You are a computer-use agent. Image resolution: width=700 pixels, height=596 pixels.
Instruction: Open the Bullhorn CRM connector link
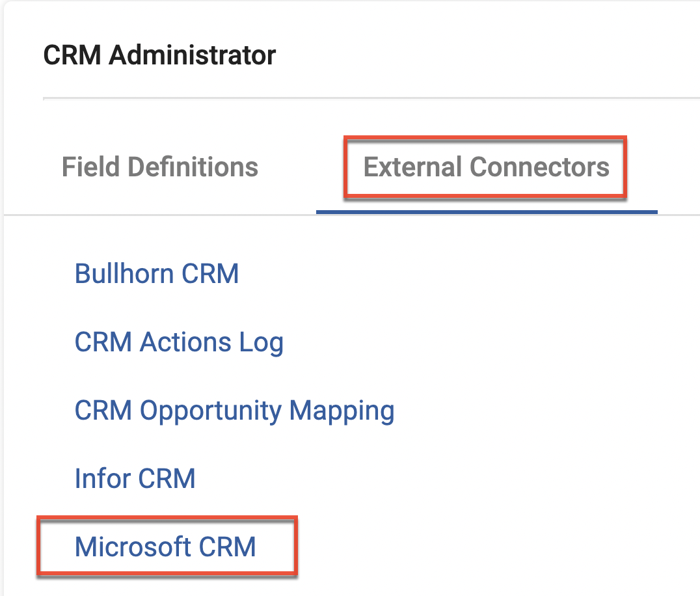[157, 273]
